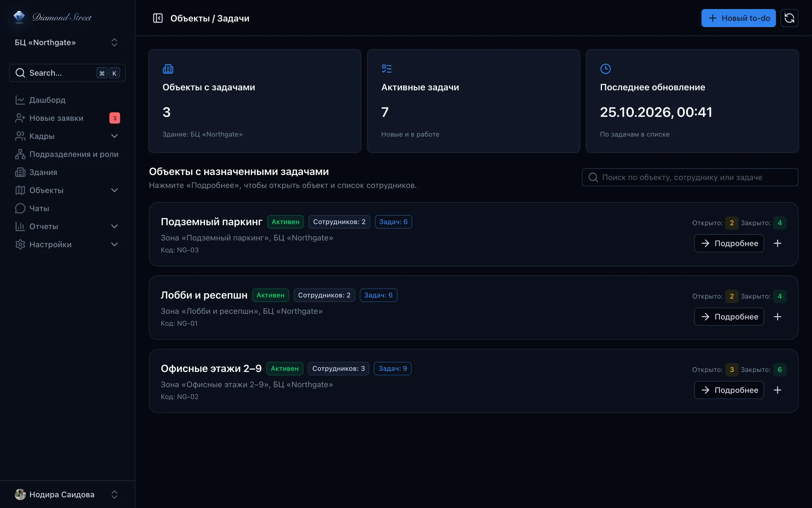812x508 pixels.
Task: Open Дашборд in sidebar
Action: click(67, 100)
